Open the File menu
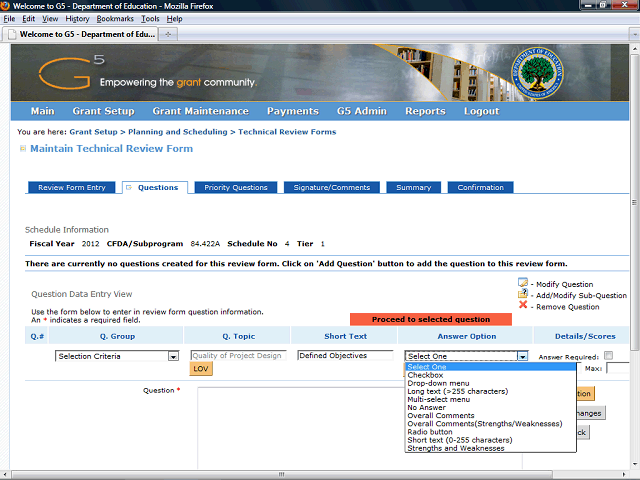This screenshot has height=480, width=640. point(9,19)
